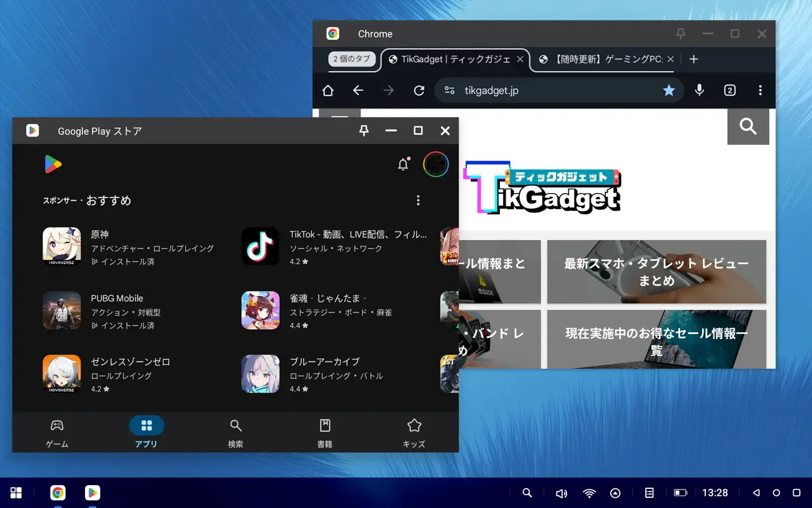Open 最新スマホ・タブレット レビューまとめ link

click(657, 272)
